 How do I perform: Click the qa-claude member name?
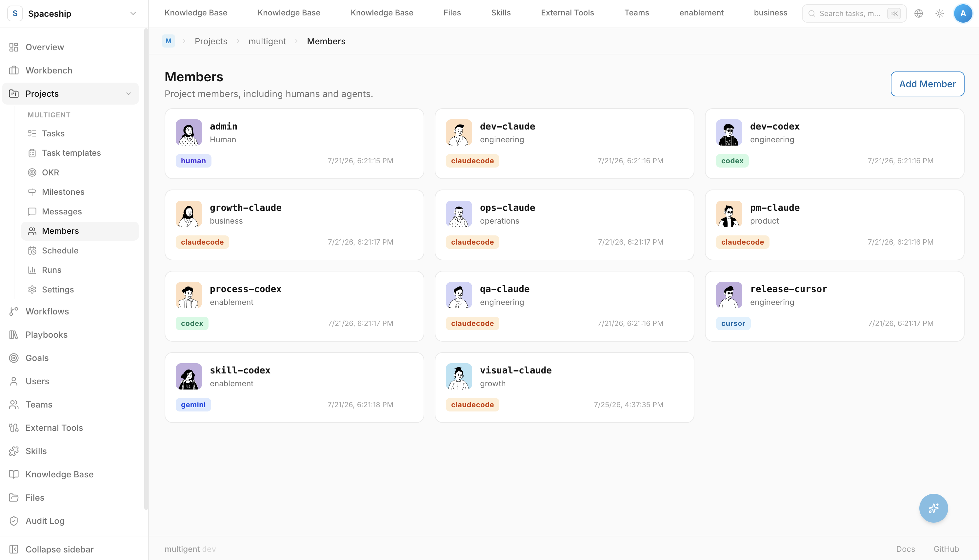click(x=505, y=289)
